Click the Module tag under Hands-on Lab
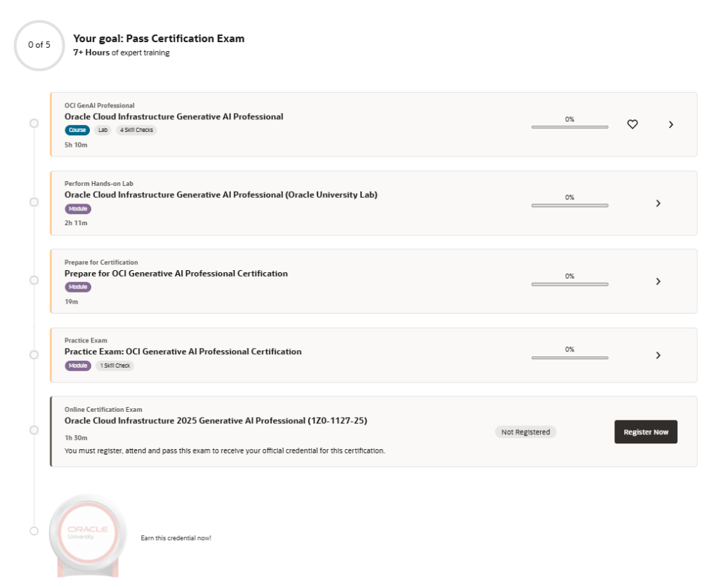This screenshot has height=588, width=719. tap(78, 209)
